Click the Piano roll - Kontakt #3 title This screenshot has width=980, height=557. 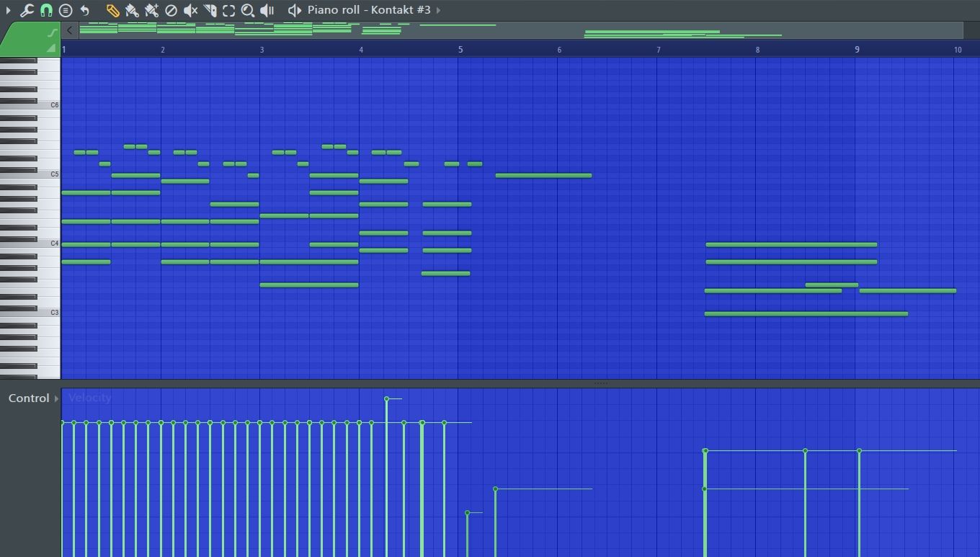[x=368, y=10]
